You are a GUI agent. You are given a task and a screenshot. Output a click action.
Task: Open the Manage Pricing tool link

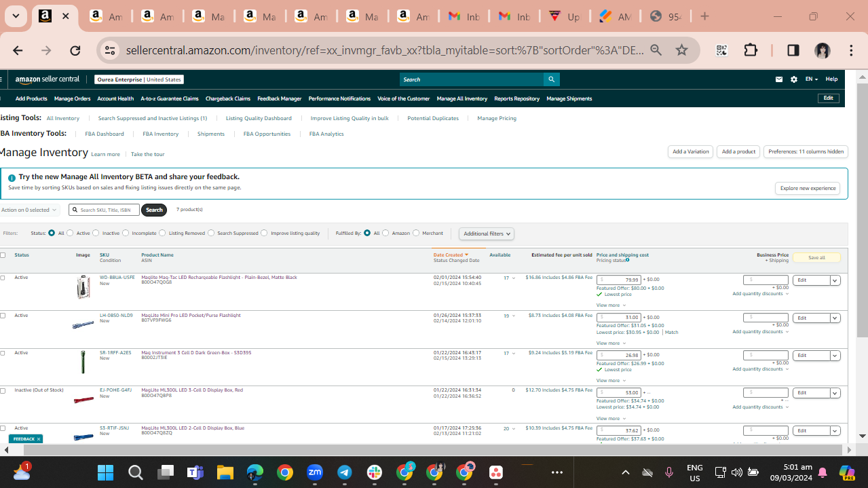pyautogui.click(x=497, y=118)
